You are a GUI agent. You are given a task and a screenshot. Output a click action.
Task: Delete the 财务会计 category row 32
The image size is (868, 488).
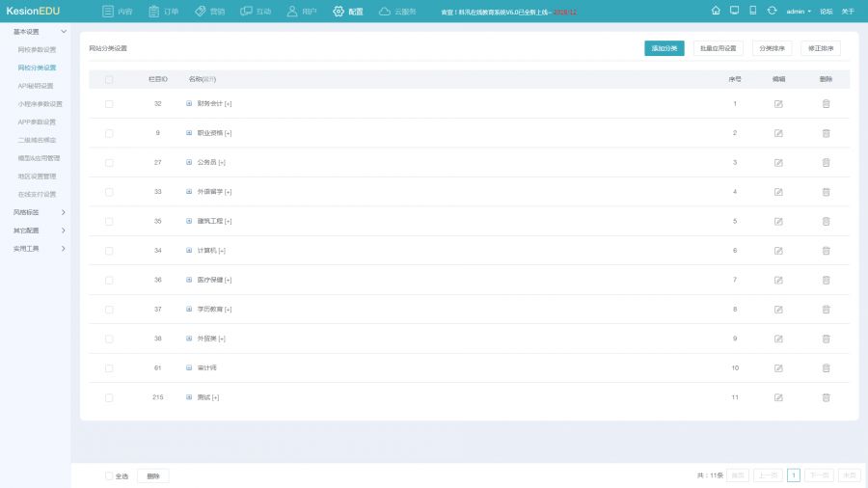826,104
